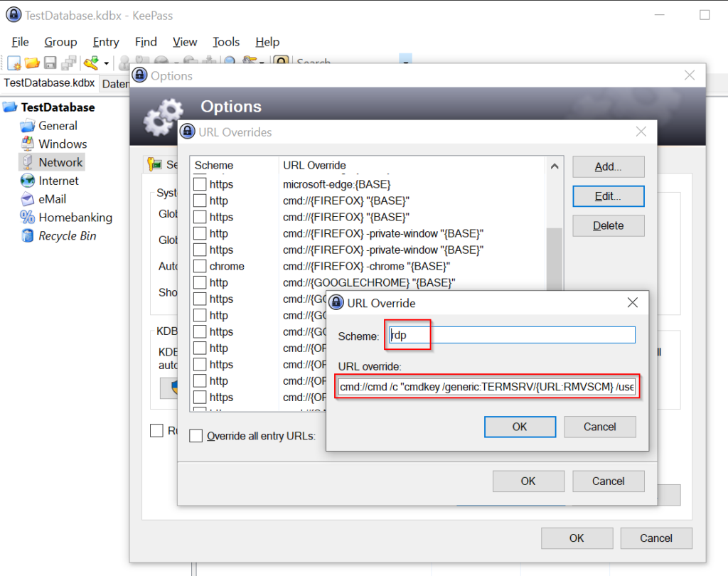Click the Open database folder icon

pos(32,63)
